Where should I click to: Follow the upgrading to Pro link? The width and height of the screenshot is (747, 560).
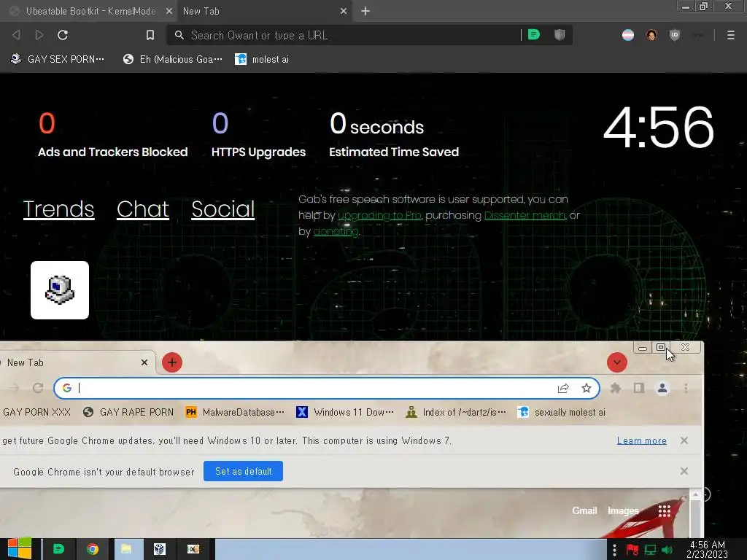(379, 215)
